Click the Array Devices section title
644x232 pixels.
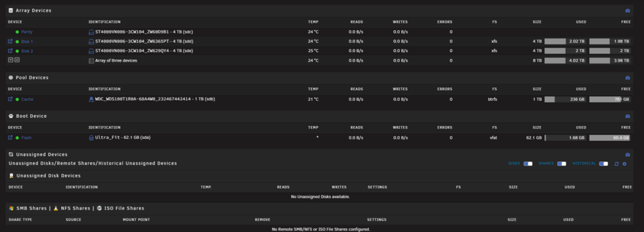[33, 11]
